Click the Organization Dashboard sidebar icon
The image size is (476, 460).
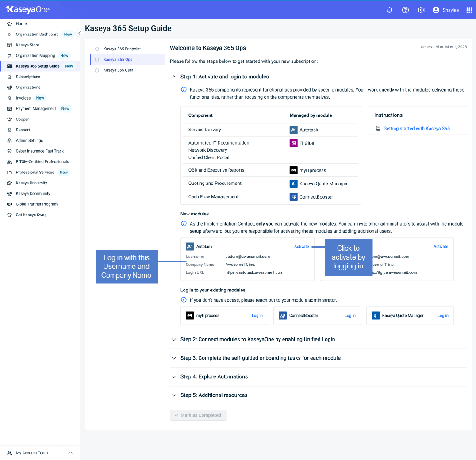(9, 34)
